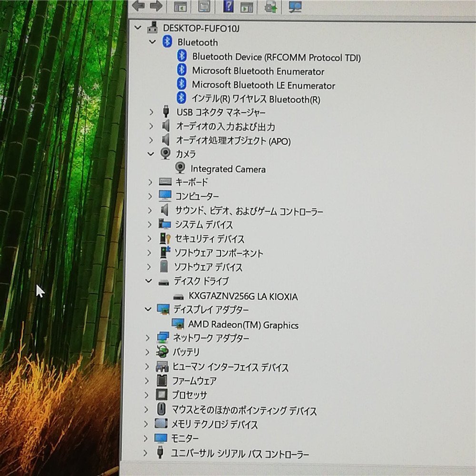Click the DESKTOP-FUFO10J computer icon

152,28
